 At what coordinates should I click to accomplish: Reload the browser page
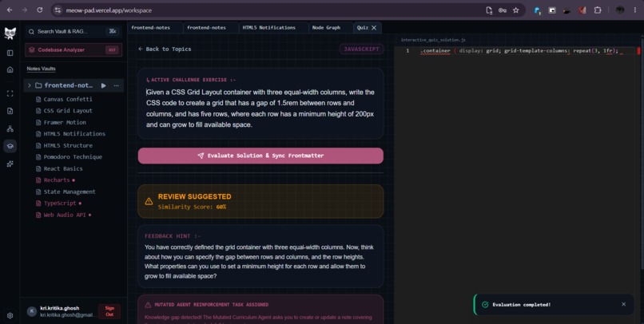pyautogui.click(x=40, y=10)
